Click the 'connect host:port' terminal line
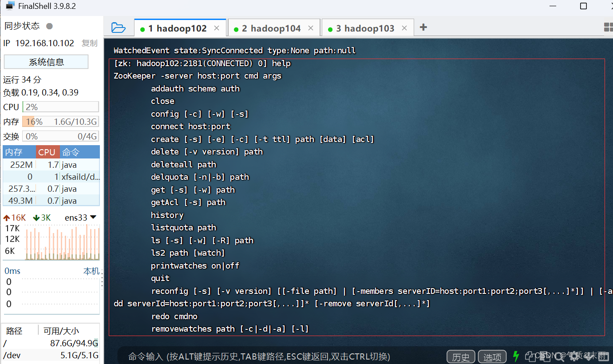This screenshot has width=613, height=364. click(x=190, y=127)
